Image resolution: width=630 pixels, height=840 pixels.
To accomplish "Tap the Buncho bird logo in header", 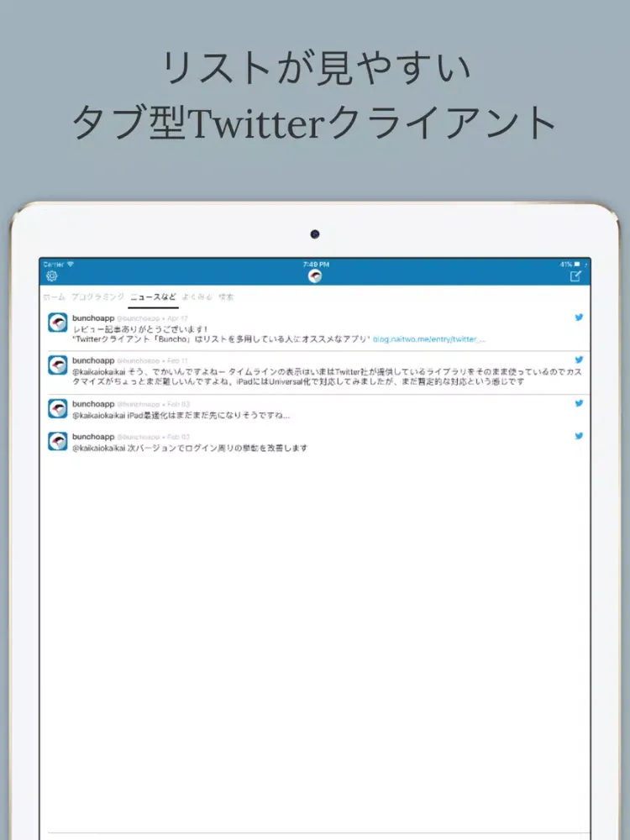I will (315, 276).
